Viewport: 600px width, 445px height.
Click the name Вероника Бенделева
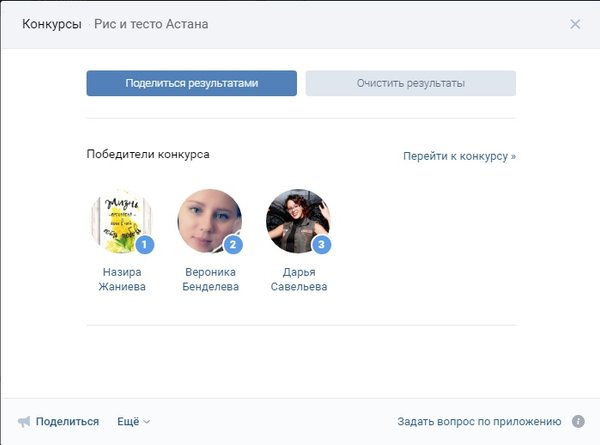point(213,279)
